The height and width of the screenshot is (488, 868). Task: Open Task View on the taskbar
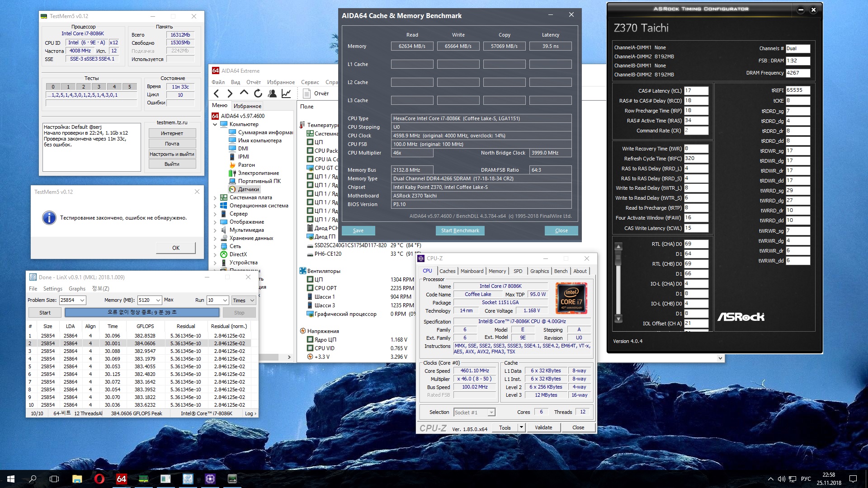click(x=54, y=479)
